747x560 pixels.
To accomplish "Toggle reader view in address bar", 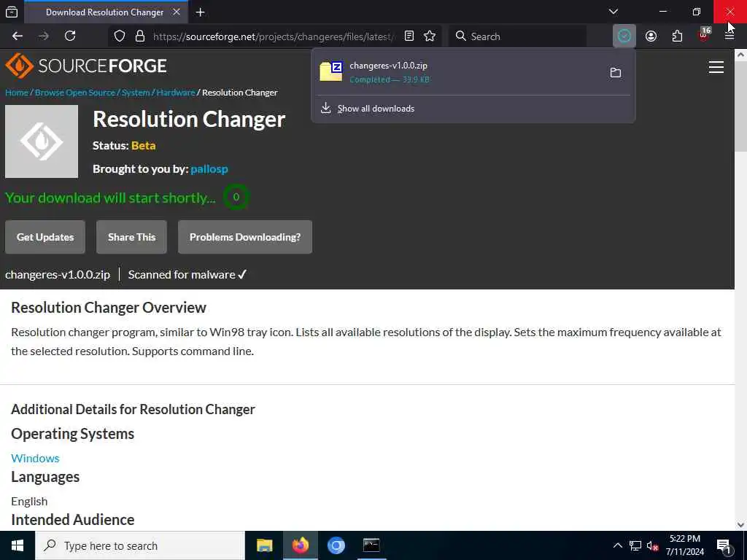I will [409, 36].
